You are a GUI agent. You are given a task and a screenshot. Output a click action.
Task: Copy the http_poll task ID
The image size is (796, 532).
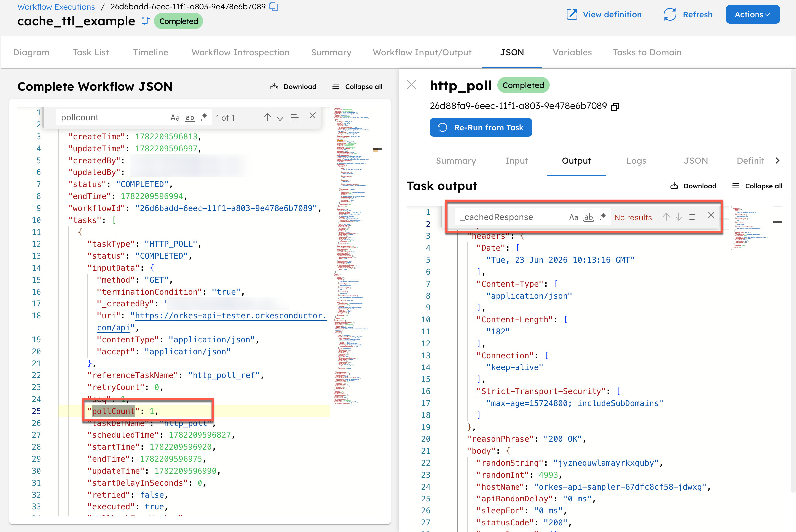pyautogui.click(x=615, y=107)
